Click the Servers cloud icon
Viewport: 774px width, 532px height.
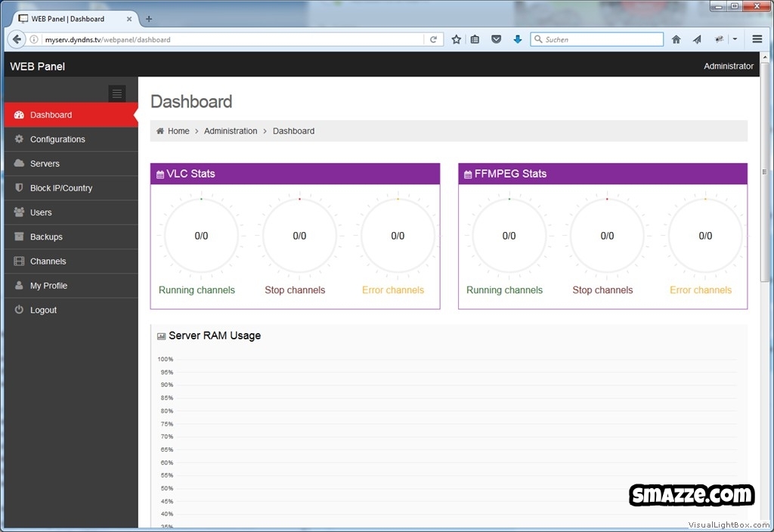(x=19, y=163)
